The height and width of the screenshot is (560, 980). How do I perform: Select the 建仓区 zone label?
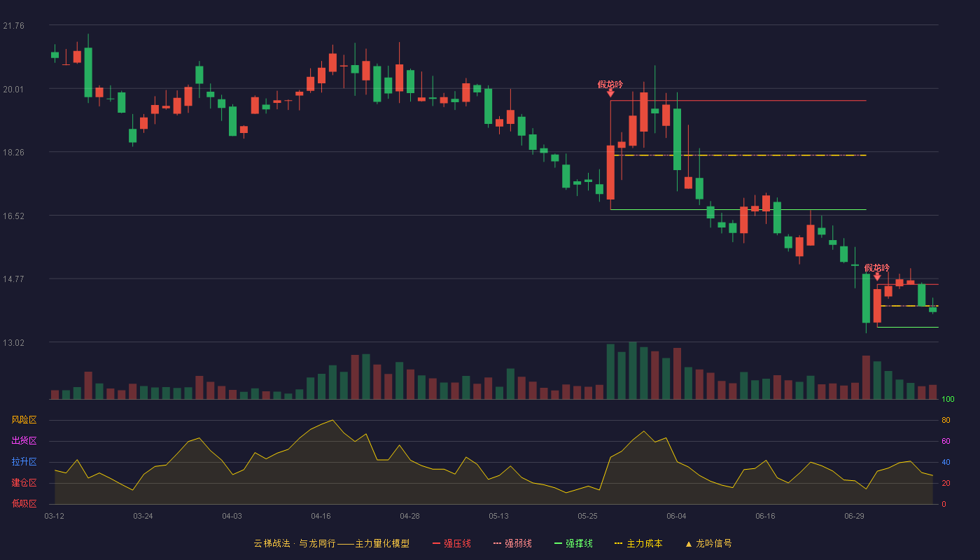[x=24, y=483]
